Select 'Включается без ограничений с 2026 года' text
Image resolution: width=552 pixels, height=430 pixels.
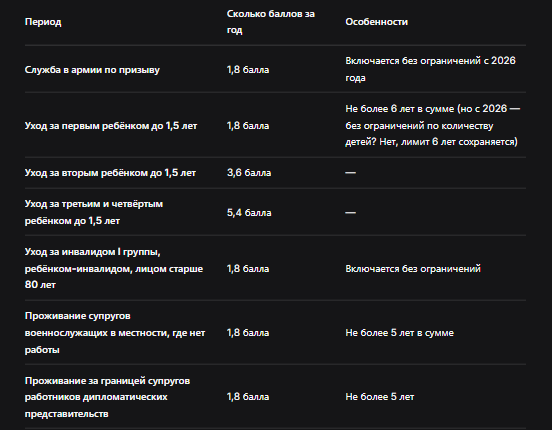[430, 69]
